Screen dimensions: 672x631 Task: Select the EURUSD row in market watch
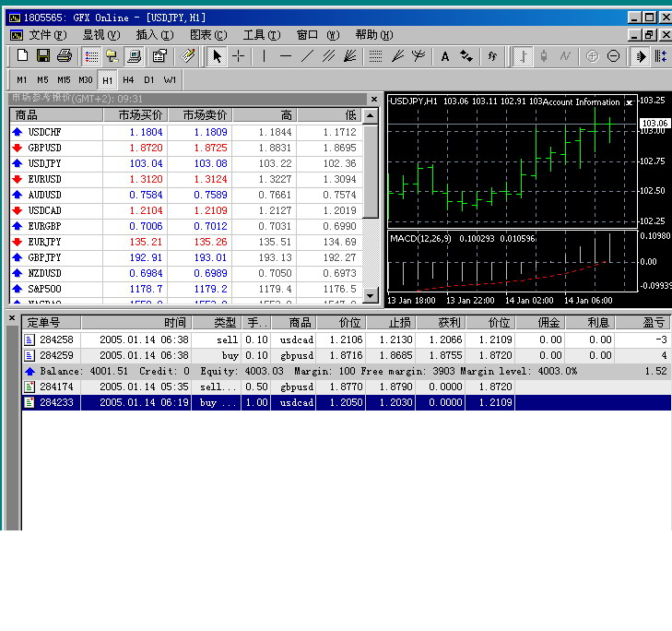click(46, 179)
